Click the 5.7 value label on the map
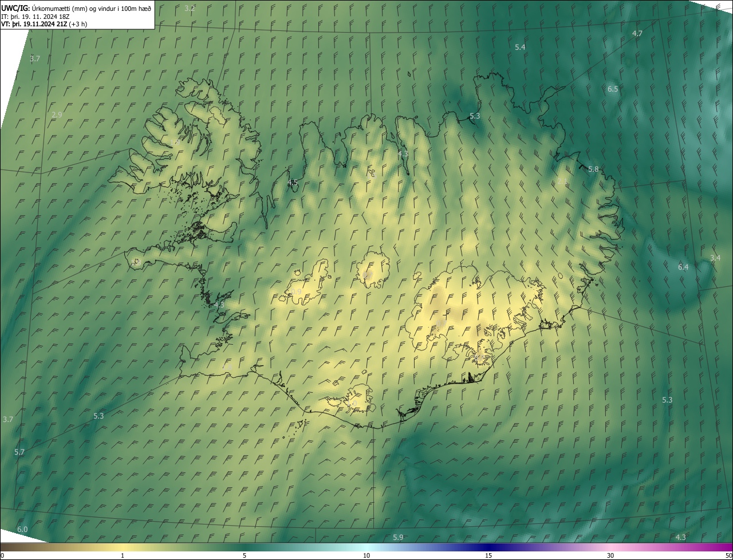Image resolution: width=733 pixels, height=560 pixels. 19,452
